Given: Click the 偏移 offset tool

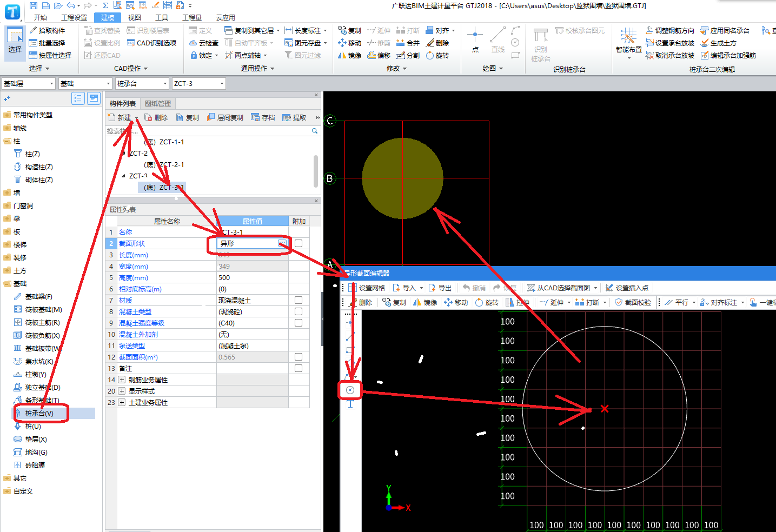Looking at the screenshot, I should (x=379, y=55).
